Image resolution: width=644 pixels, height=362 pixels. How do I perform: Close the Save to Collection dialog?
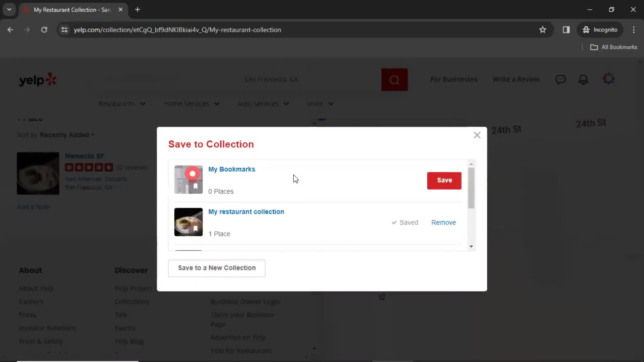(477, 135)
